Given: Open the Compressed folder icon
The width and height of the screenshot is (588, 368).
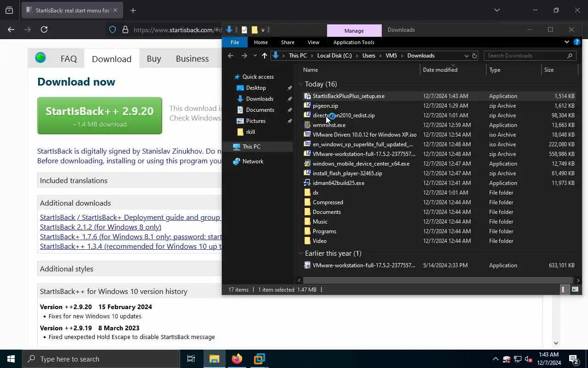Looking at the screenshot, I should click(x=307, y=202).
